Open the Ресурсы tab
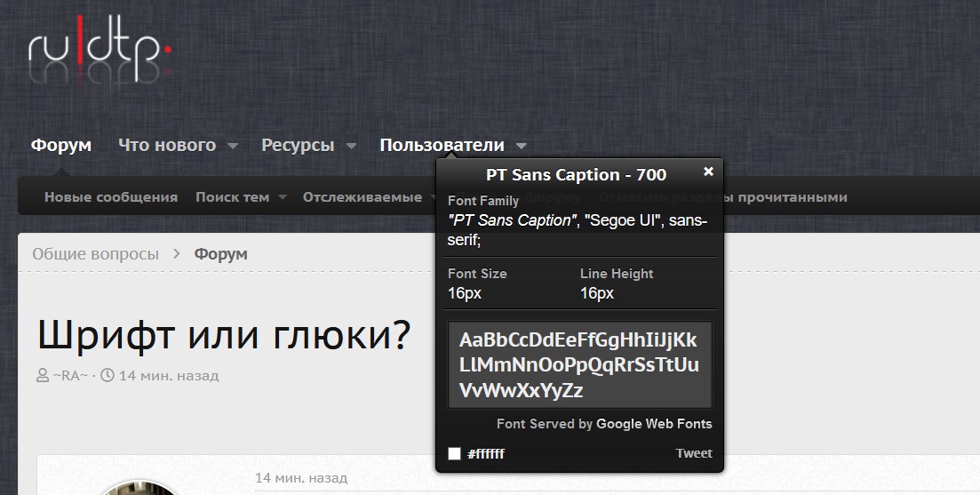The width and height of the screenshot is (980, 495). tap(298, 145)
